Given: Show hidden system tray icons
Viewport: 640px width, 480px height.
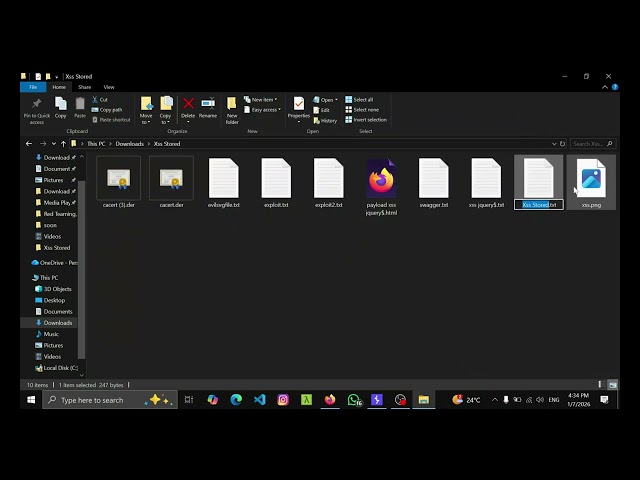Looking at the screenshot, I should tap(495, 400).
